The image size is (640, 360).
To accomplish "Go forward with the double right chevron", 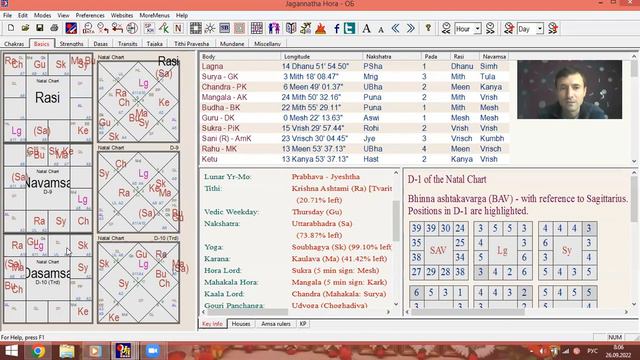I will (x=410, y=28).
